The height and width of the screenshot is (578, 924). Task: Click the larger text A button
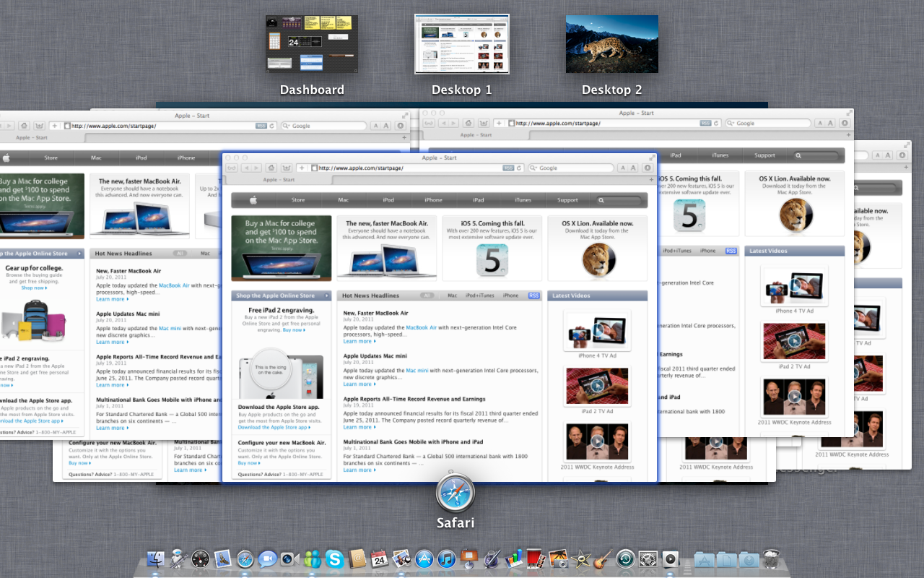633,168
